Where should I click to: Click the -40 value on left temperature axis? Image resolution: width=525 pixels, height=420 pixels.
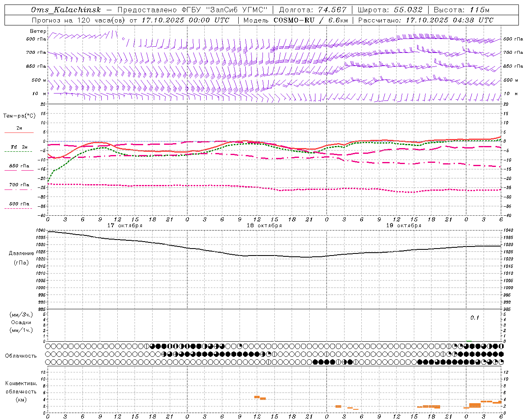point(42,215)
